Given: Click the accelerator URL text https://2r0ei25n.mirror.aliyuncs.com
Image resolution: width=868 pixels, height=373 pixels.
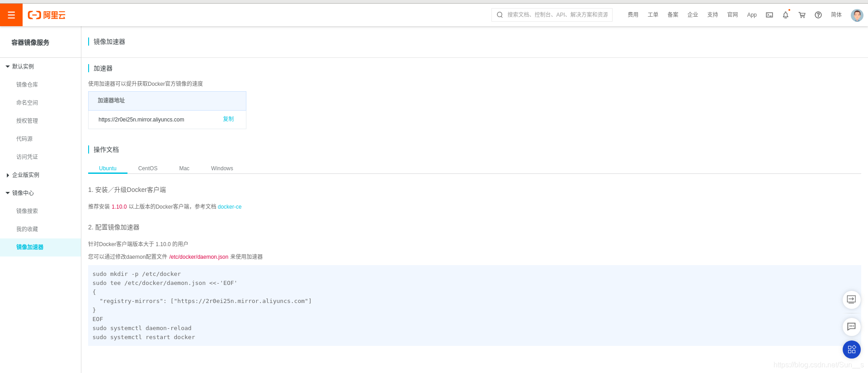Looking at the screenshot, I should pyautogui.click(x=141, y=120).
